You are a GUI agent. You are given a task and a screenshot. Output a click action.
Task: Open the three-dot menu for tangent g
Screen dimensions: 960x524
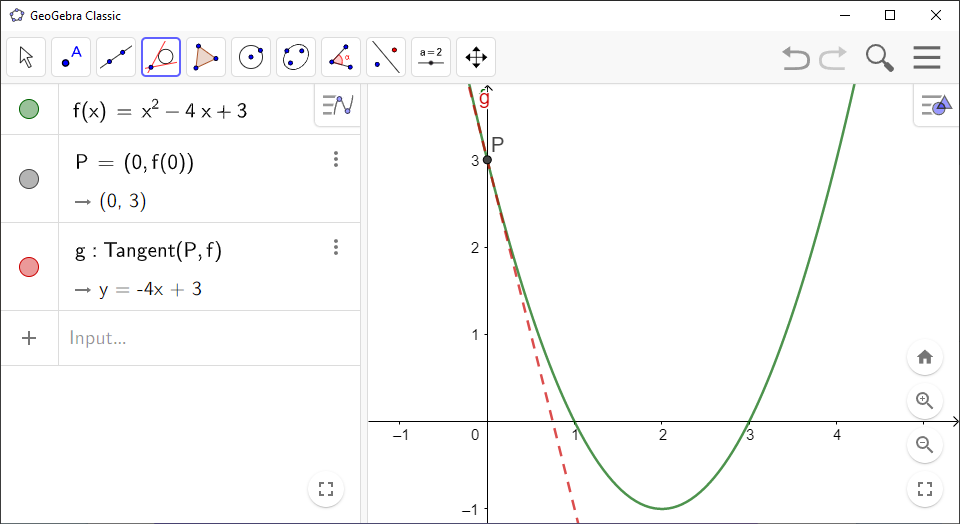pyautogui.click(x=336, y=247)
